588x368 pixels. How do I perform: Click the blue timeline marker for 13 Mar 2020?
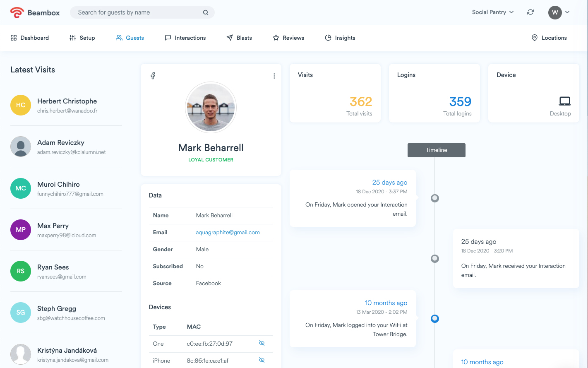[434, 319]
